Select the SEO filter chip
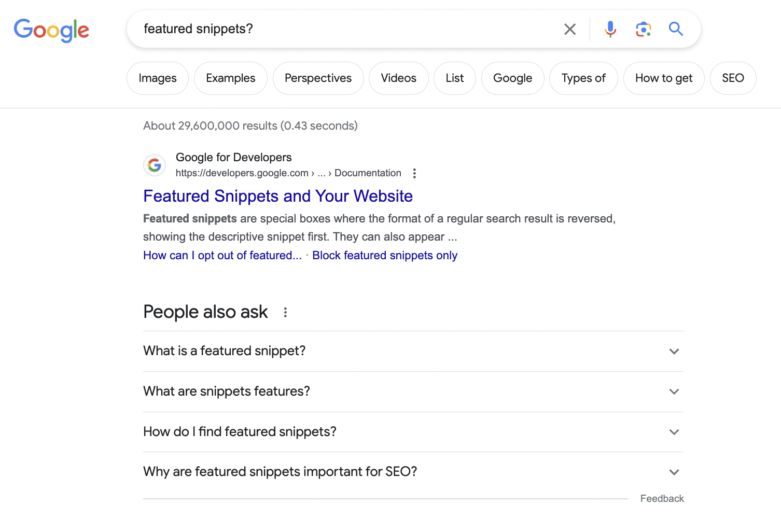Screen dimensions: 781x532 [733, 78]
